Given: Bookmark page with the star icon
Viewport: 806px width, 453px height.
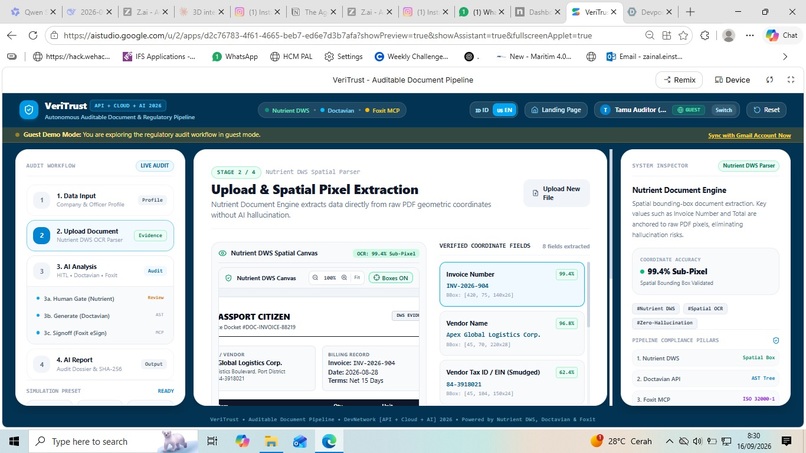Looking at the screenshot, I should click(x=683, y=35).
